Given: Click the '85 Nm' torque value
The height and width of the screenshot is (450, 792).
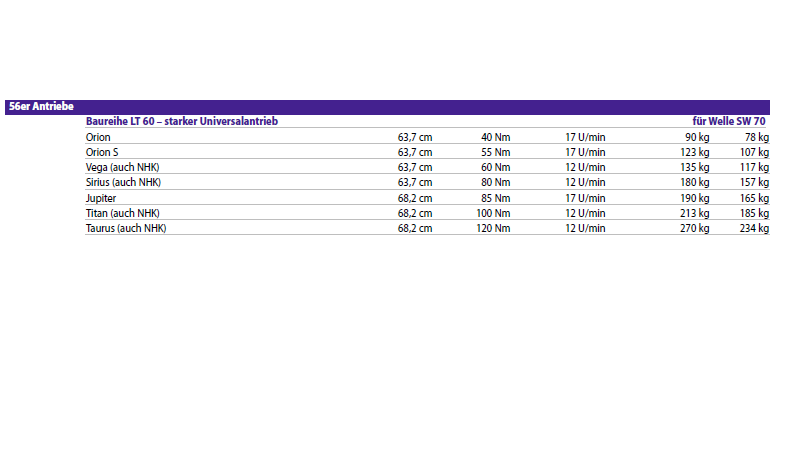Looking at the screenshot, I should (496, 198).
